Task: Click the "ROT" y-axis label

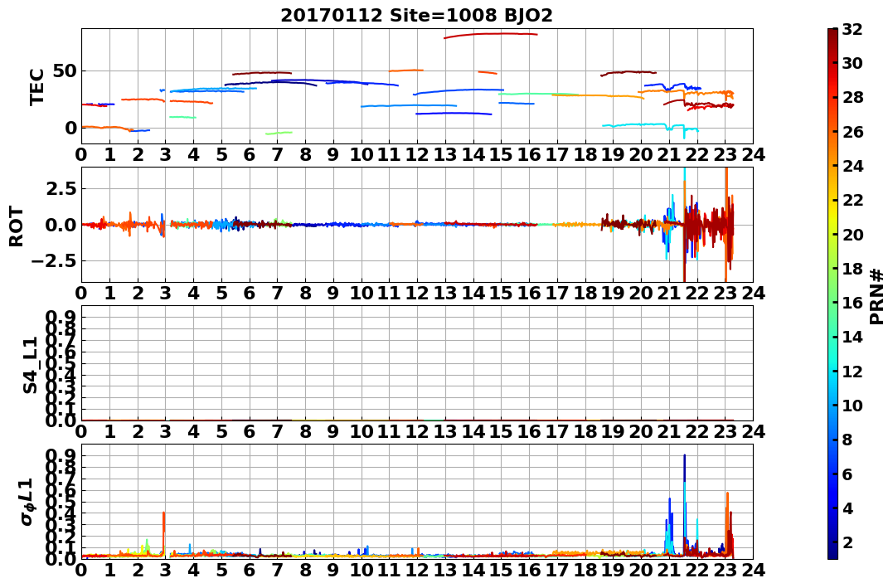Action: [16, 226]
